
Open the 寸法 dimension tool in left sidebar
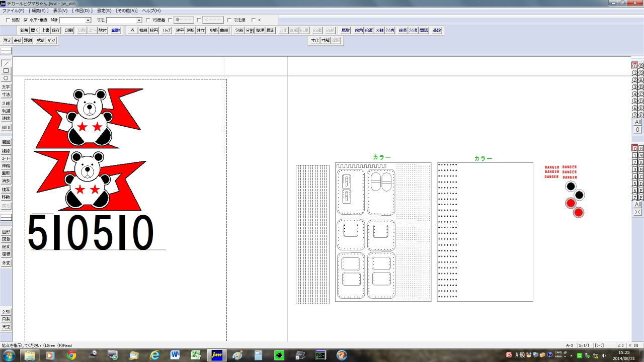pyautogui.click(x=6, y=95)
